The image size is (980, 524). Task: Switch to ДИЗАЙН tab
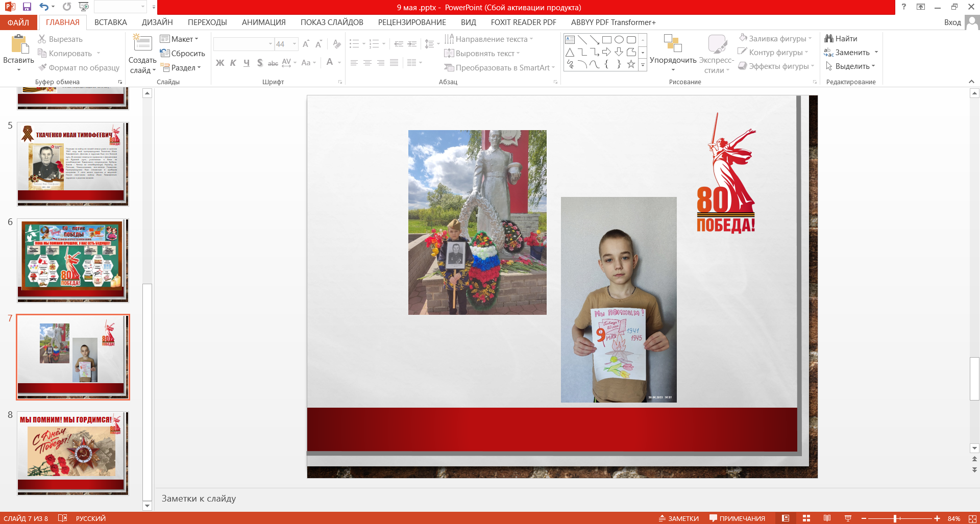[157, 22]
